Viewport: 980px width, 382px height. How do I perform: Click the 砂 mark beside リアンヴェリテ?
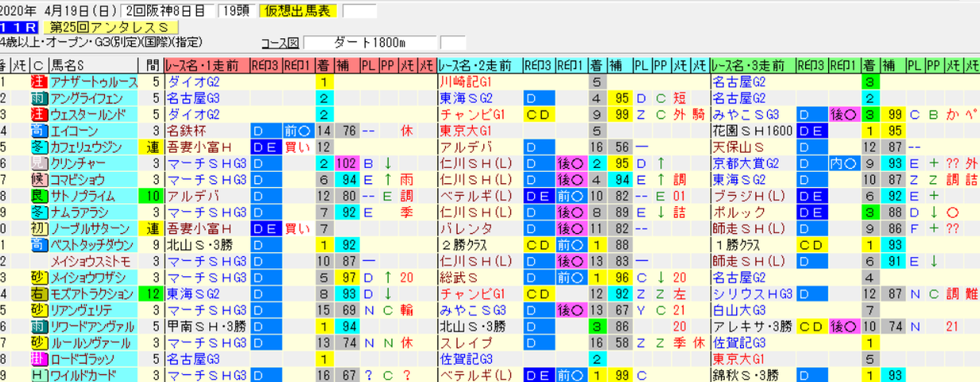click(37, 310)
